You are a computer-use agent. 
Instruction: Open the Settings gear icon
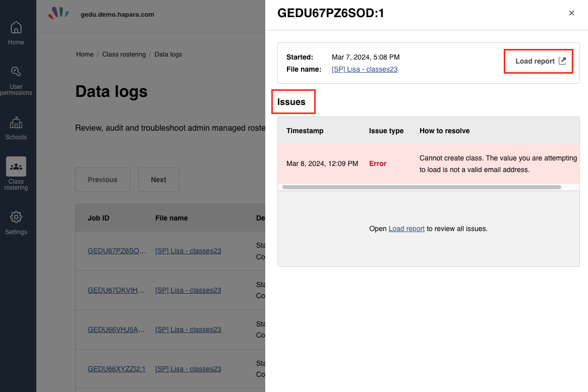[x=16, y=217]
